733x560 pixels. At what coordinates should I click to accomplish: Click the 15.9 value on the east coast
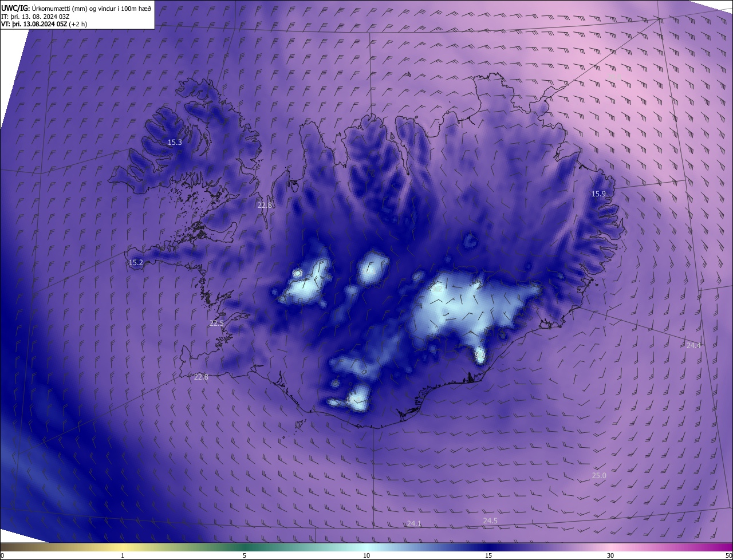598,194
